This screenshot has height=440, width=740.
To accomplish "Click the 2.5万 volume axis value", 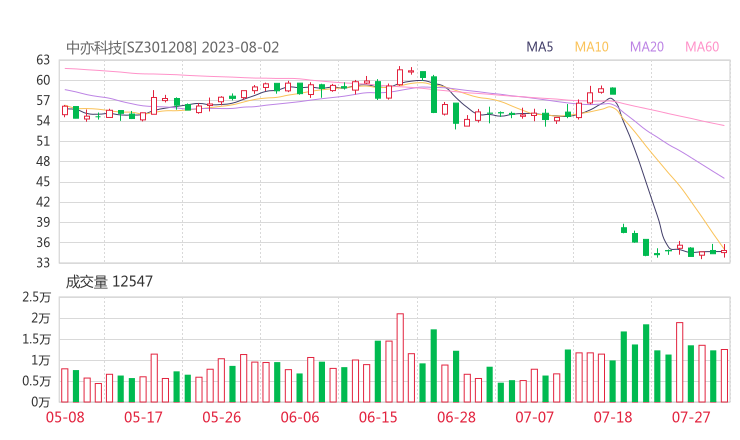I will 36,297.
